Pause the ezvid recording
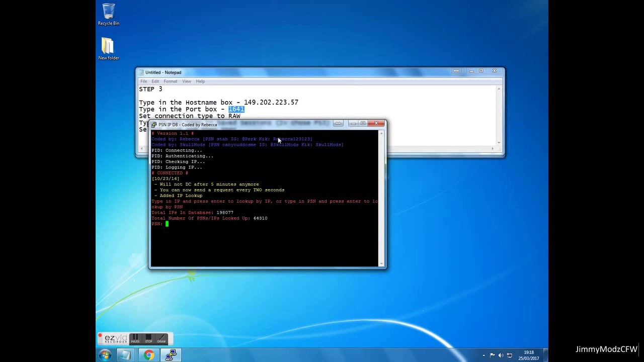 (x=135, y=338)
